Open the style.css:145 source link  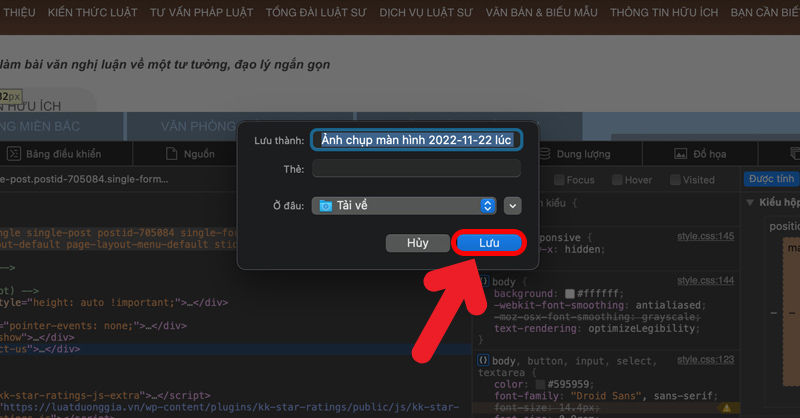click(x=706, y=236)
